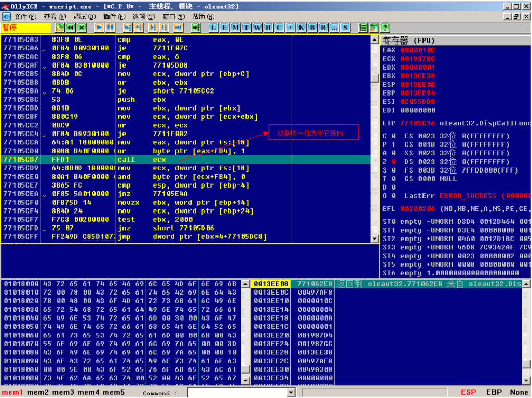Toggle the S flag value
The image size is (532, 398).
393,170
